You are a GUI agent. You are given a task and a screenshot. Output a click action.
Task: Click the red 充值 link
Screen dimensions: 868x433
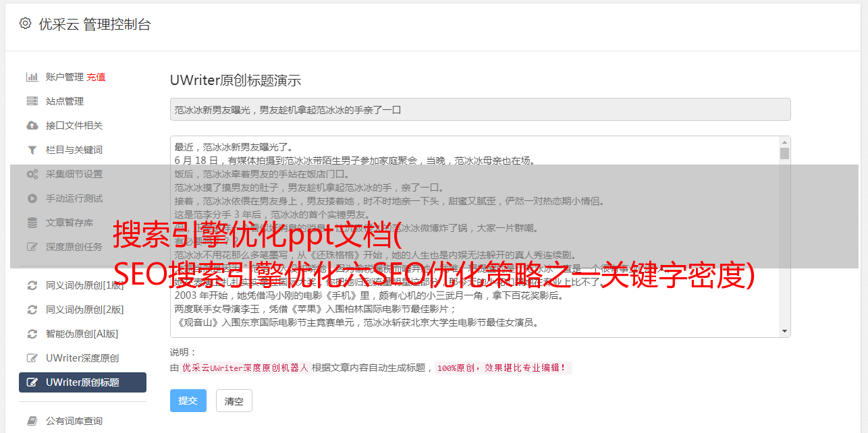(96, 77)
